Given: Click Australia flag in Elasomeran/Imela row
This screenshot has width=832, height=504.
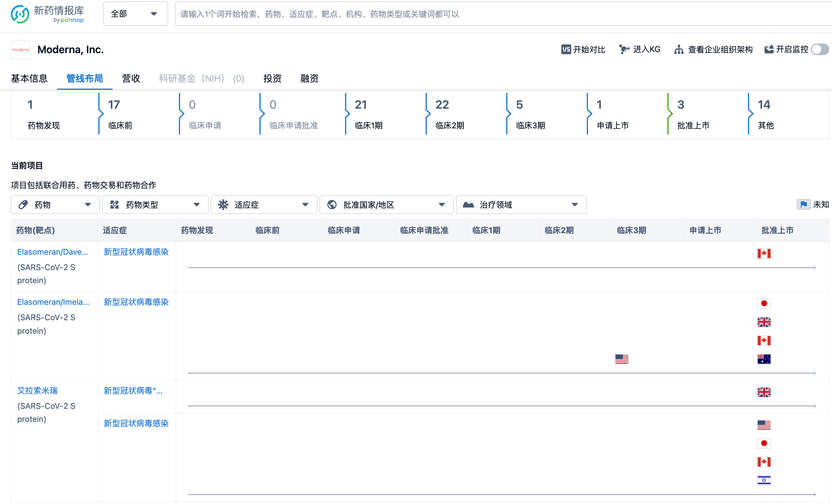Looking at the screenshot, I should [764, 359].
